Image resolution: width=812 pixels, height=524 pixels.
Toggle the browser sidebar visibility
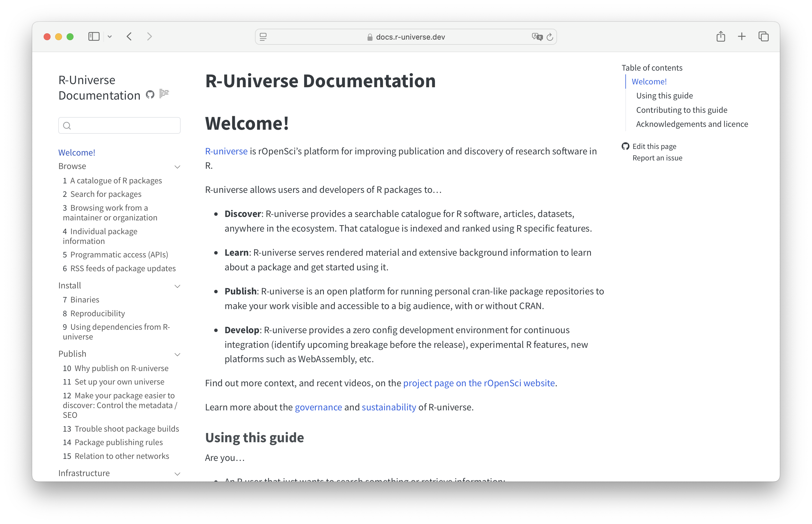pyautogui.click(x=94, y=36)
